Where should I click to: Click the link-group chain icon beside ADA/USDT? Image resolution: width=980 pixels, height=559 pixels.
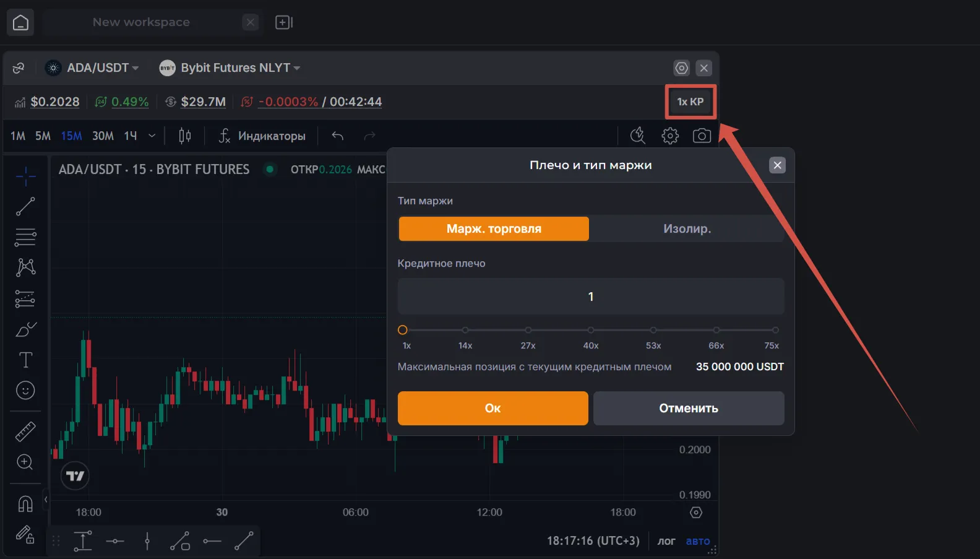coord(19,68)
